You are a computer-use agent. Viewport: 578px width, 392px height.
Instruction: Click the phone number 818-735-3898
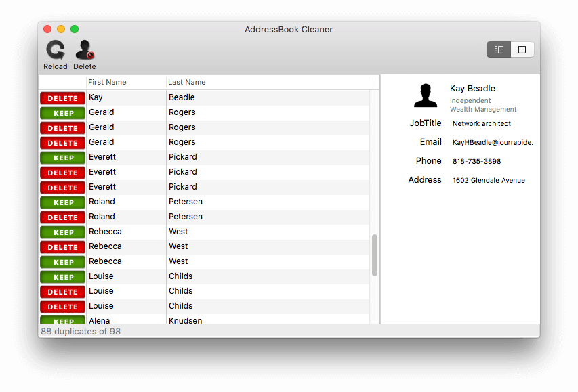point(476,161)
